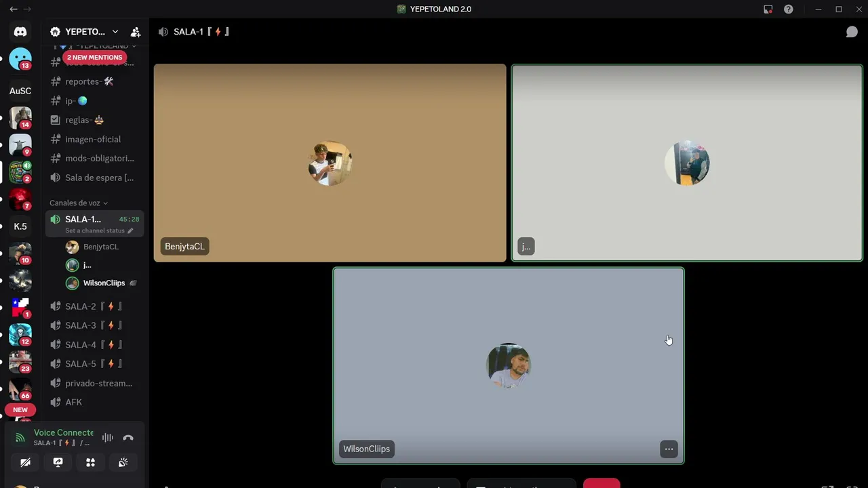Click the 45:28 call timer
868x488 pixels.
point(129,220)
